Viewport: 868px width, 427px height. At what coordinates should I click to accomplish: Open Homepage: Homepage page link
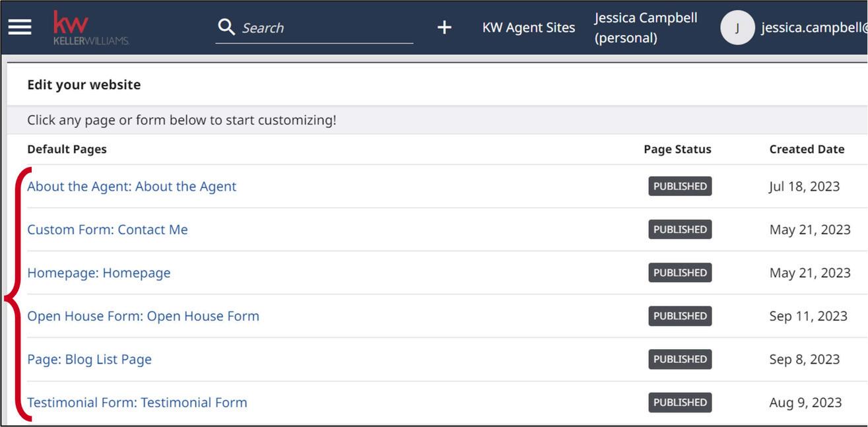coord(98,273)
